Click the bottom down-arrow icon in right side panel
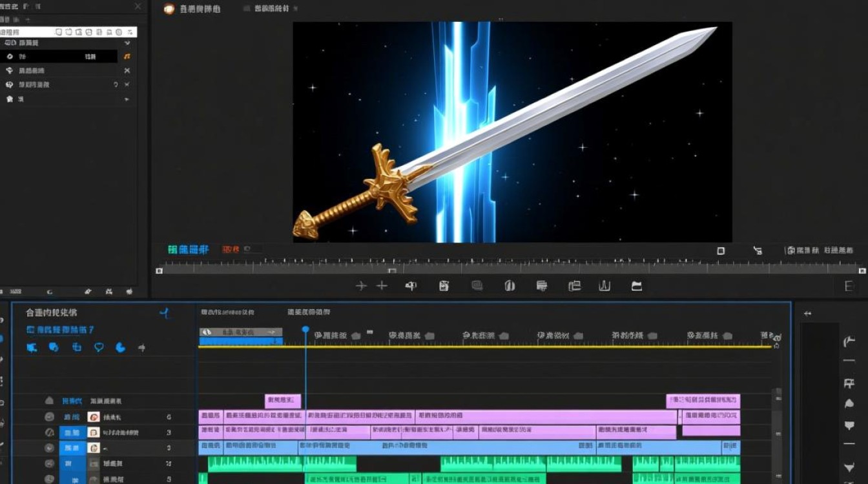 pos(849,467)
